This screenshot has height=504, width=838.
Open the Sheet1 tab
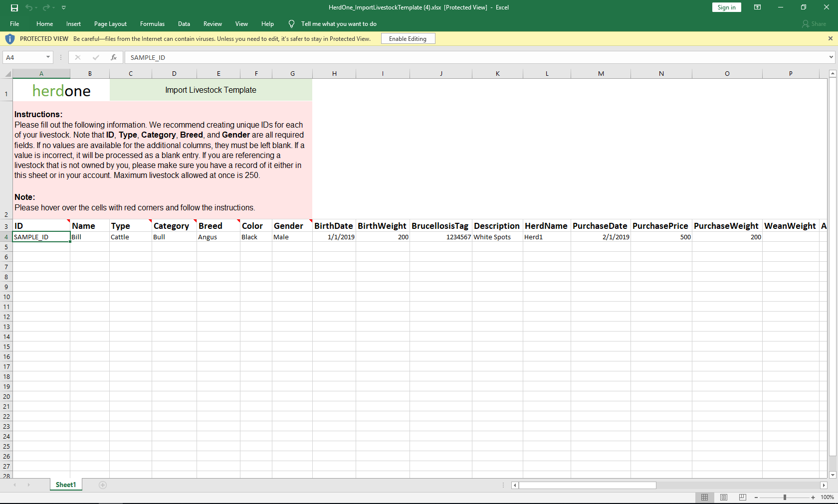point(66,485)
